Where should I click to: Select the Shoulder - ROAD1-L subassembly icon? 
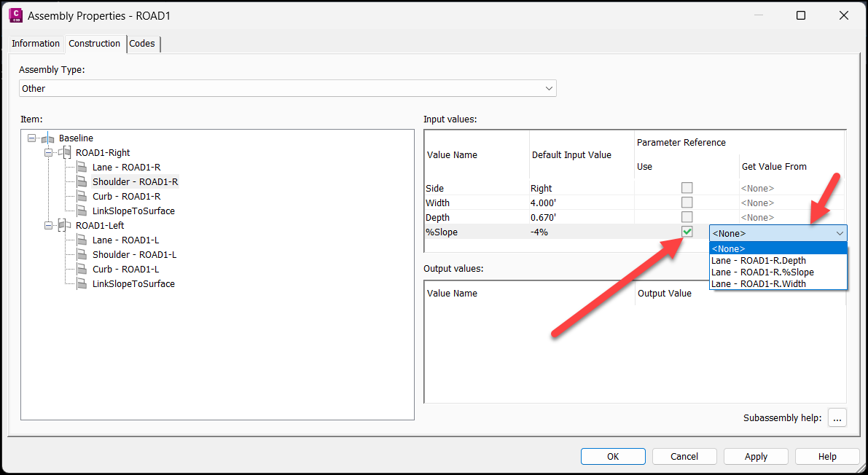pos(82,254)
